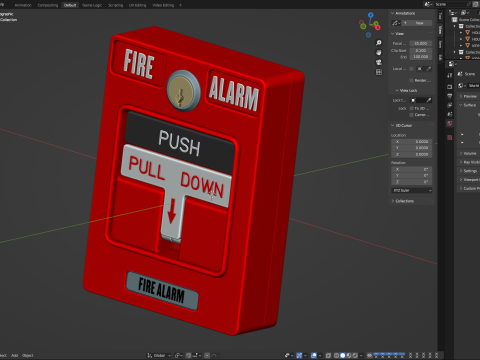
Task: Click the Clip End value field
Action: pos(421,57)
